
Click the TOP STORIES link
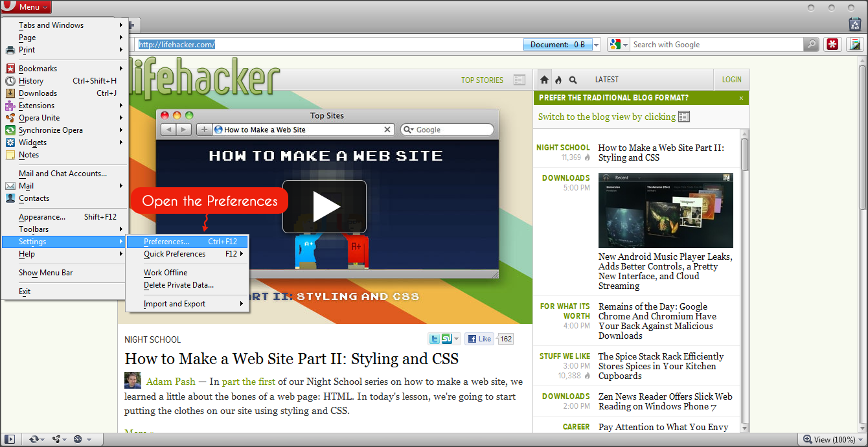click(x=482, y=80)
